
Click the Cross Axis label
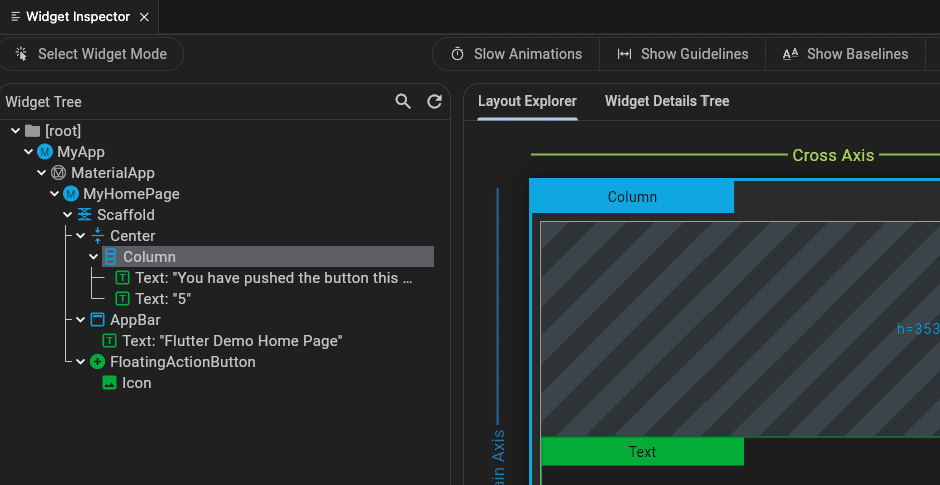pyautogui.click(x=833, y=155)
